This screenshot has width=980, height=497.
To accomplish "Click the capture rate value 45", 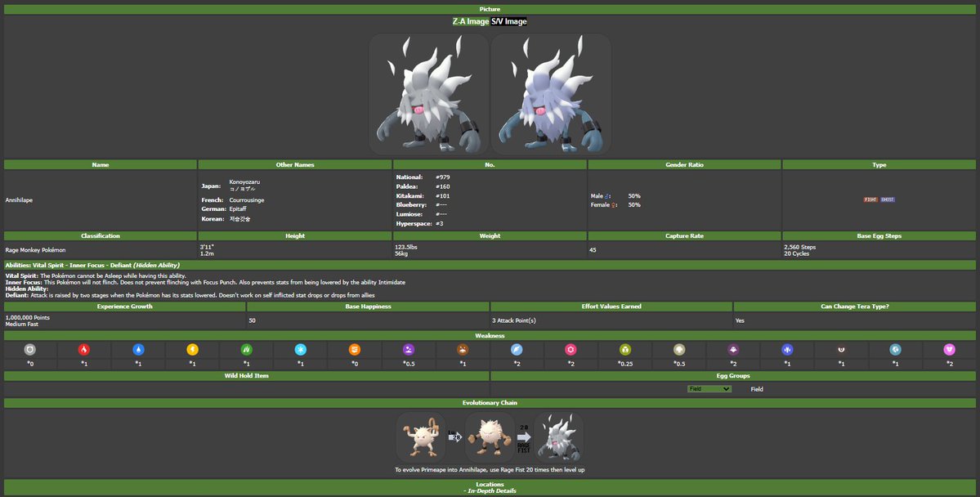I will [x=593, y=250].
